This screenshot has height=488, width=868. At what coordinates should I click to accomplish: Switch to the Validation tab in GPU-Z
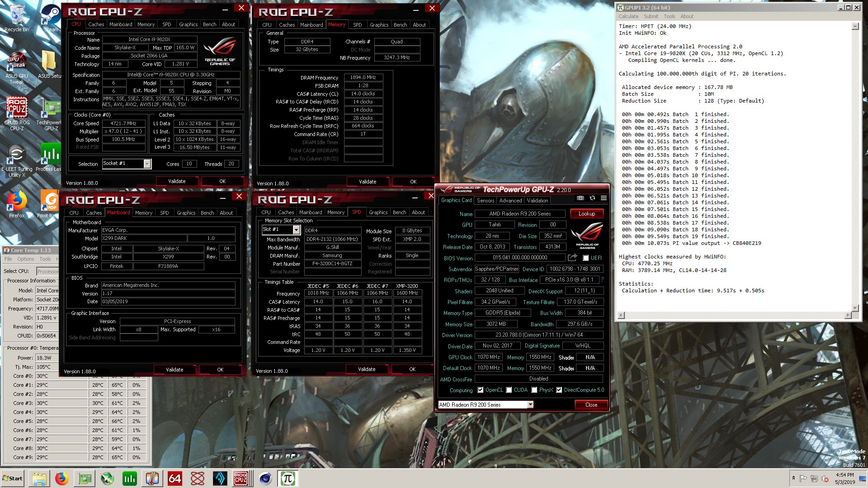coord(538,201)
